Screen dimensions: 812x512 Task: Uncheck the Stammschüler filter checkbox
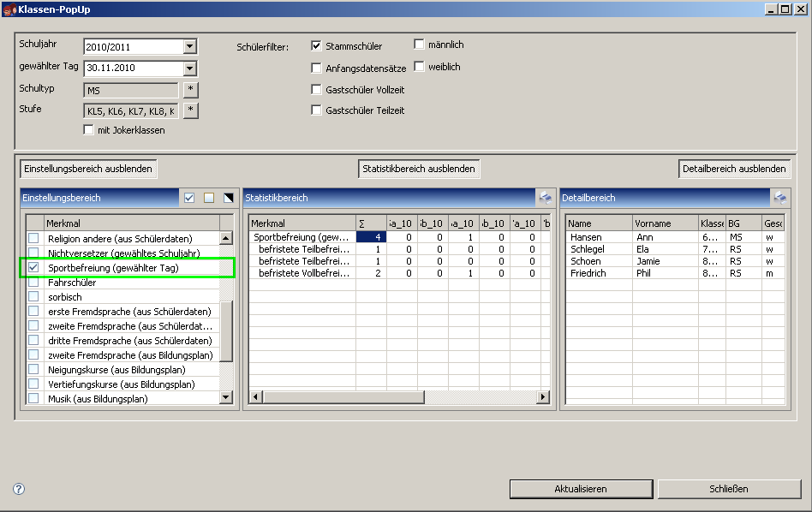[317, 46]
